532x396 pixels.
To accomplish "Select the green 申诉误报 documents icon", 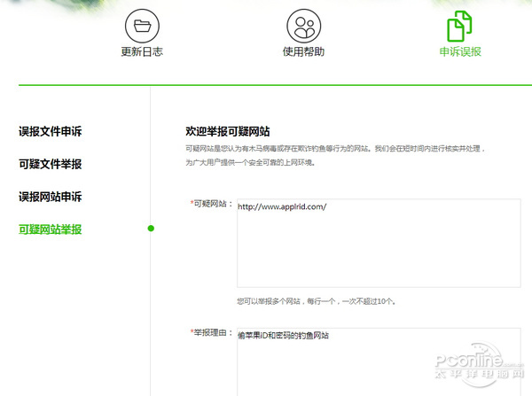I will 459,26.
